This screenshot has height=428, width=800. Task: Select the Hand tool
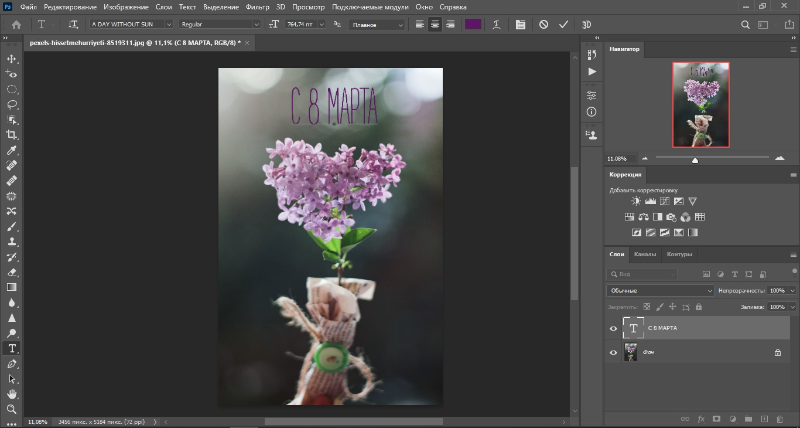pos(12,394)
